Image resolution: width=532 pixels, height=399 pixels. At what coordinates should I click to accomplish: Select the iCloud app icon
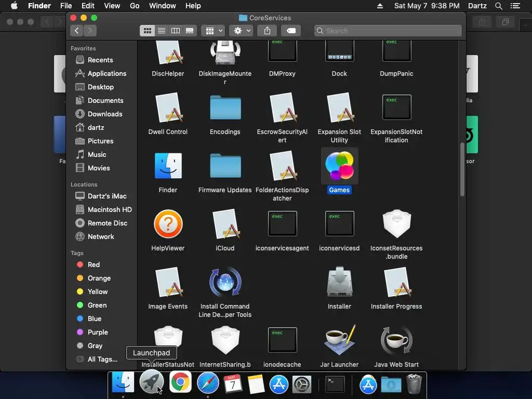point(225,224)
